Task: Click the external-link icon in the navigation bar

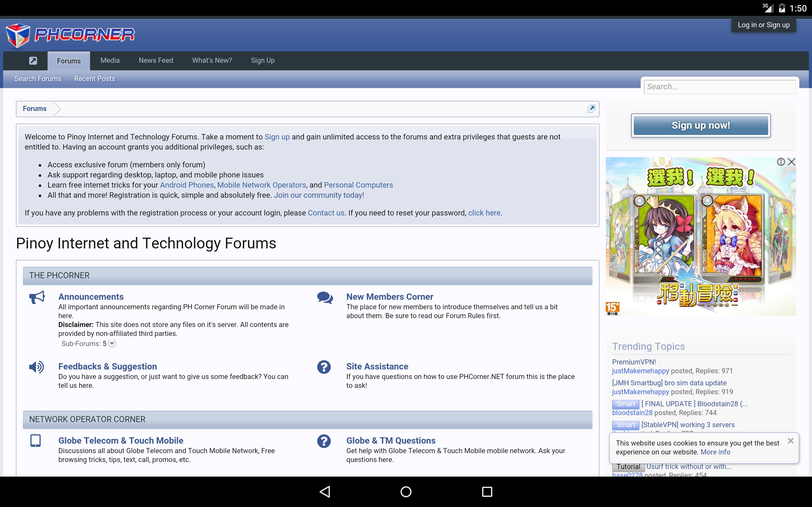Action: pos(33,61)
